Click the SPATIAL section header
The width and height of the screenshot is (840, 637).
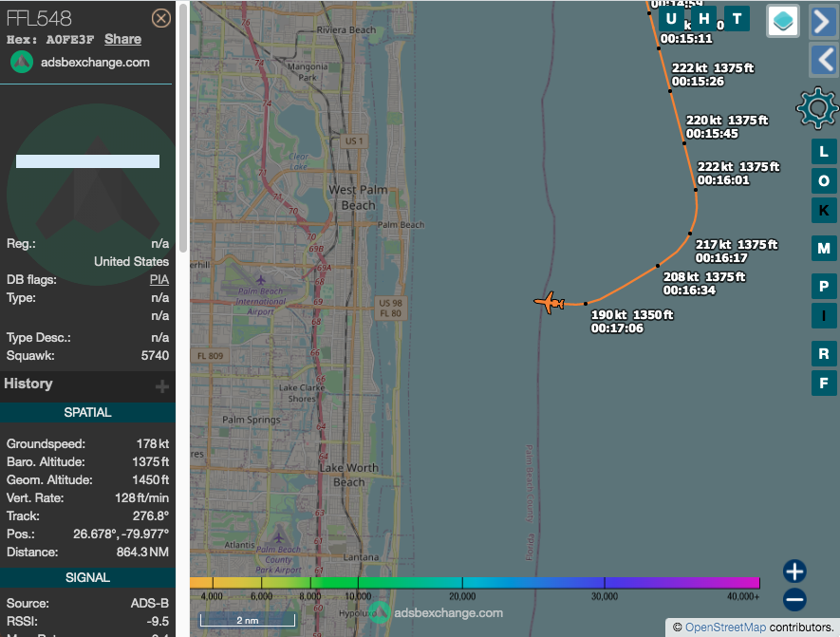click(x=88, y=413)
